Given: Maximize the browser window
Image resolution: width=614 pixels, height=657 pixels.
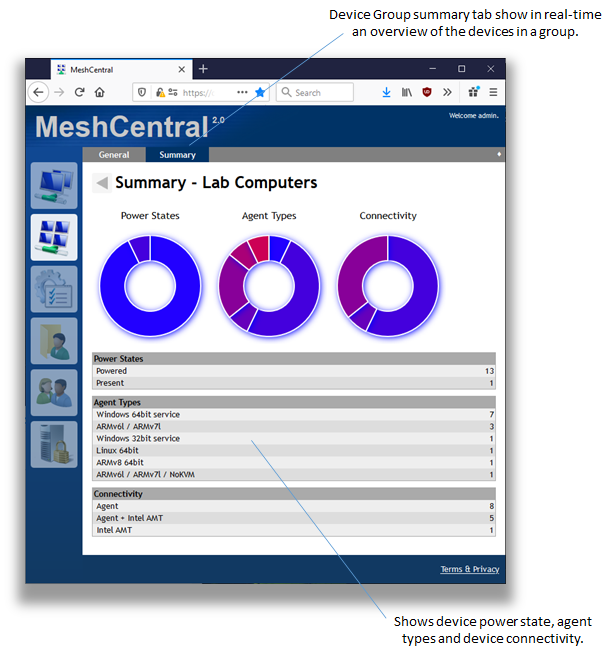Looking at the screenshot, I should coord(461,69).
